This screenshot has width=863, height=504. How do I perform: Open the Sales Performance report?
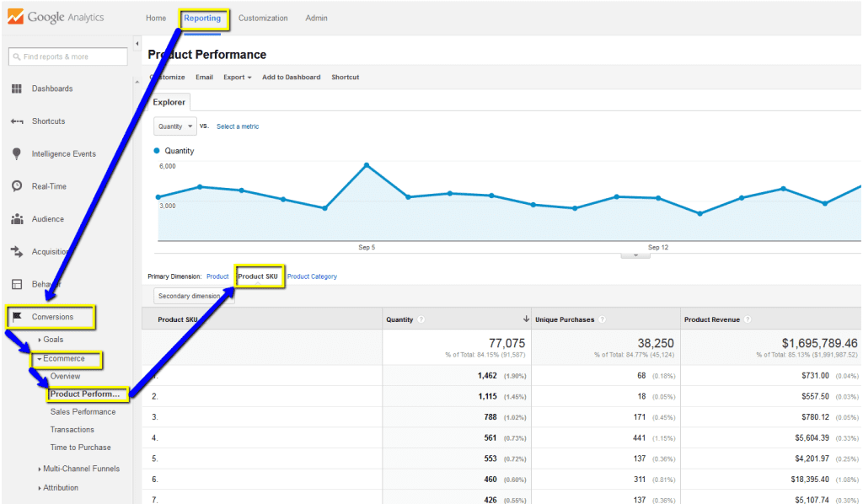tap(83, 411)
